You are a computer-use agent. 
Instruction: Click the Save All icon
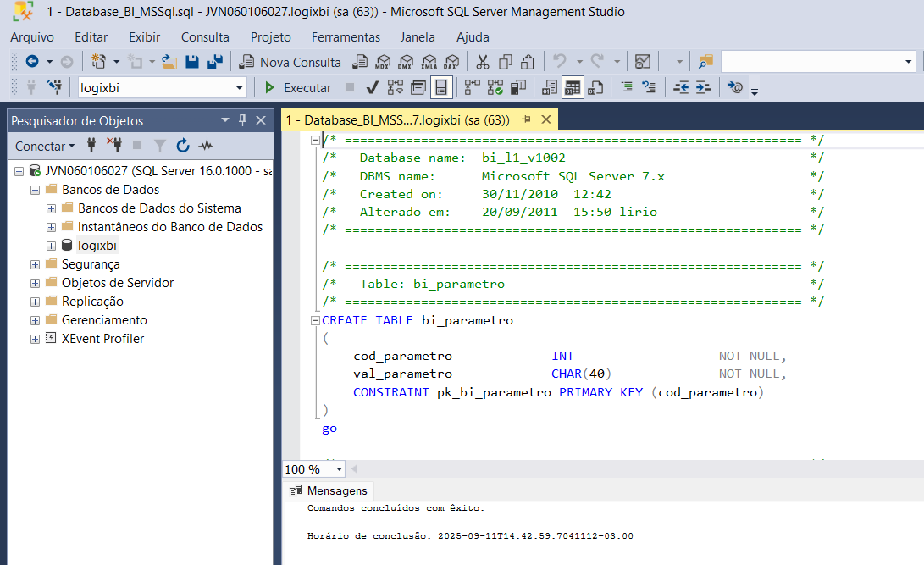point(215,62)
